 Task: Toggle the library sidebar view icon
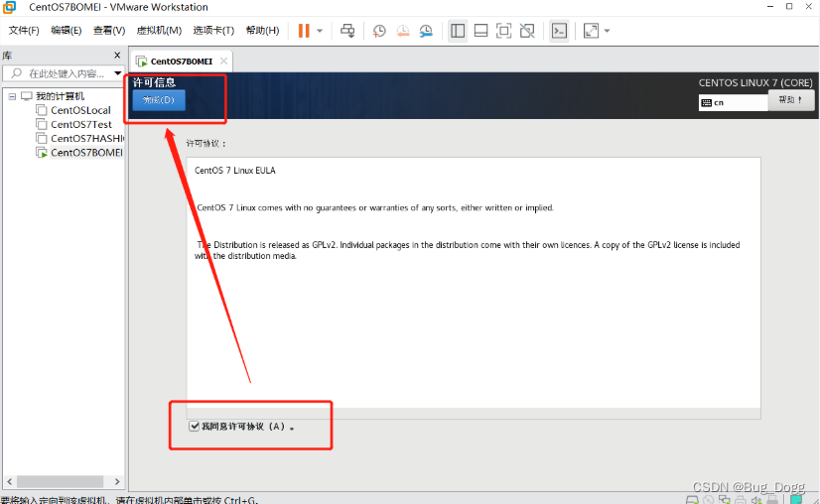coord(458,31)
